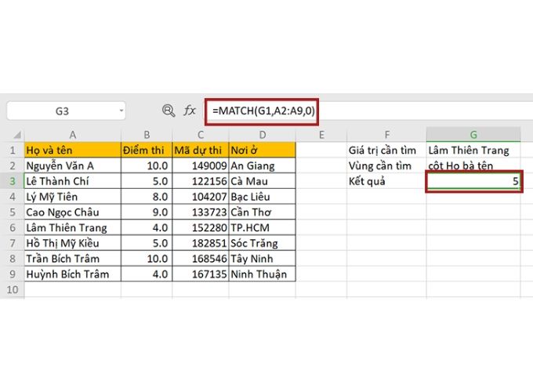The height and width of the screenshot is (392, 533).
Task: Select the row 3 header
Action: point(12,182)
